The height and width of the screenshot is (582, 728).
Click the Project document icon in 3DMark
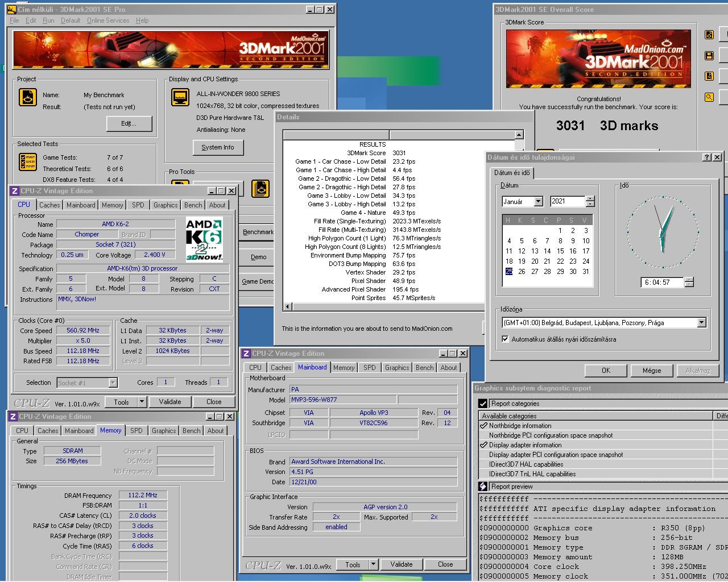click(x=28, y=97)
